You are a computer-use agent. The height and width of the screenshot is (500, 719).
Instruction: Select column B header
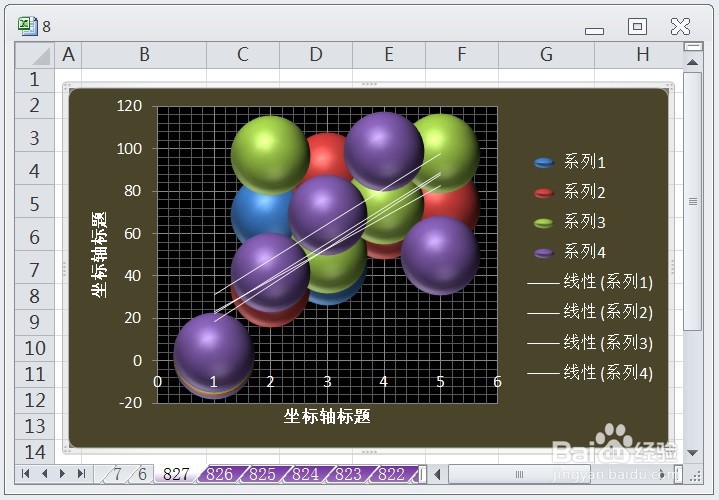click(144, 55)
